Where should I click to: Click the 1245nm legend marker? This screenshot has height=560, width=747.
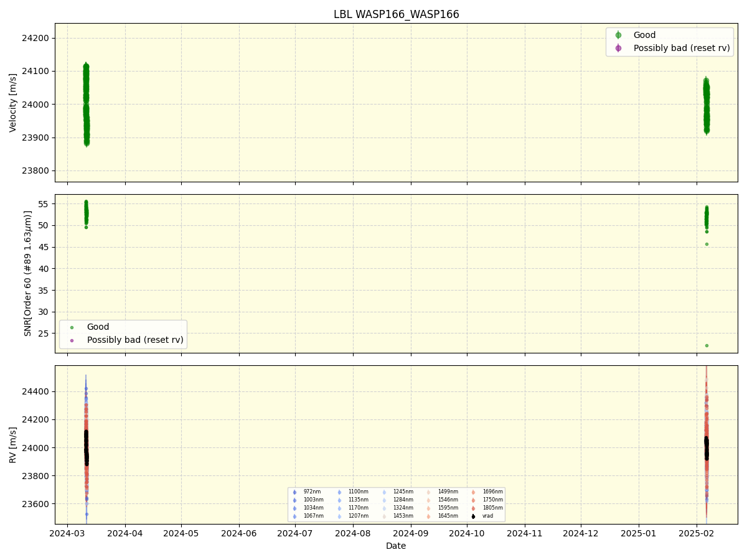click(x=384, y=492)
